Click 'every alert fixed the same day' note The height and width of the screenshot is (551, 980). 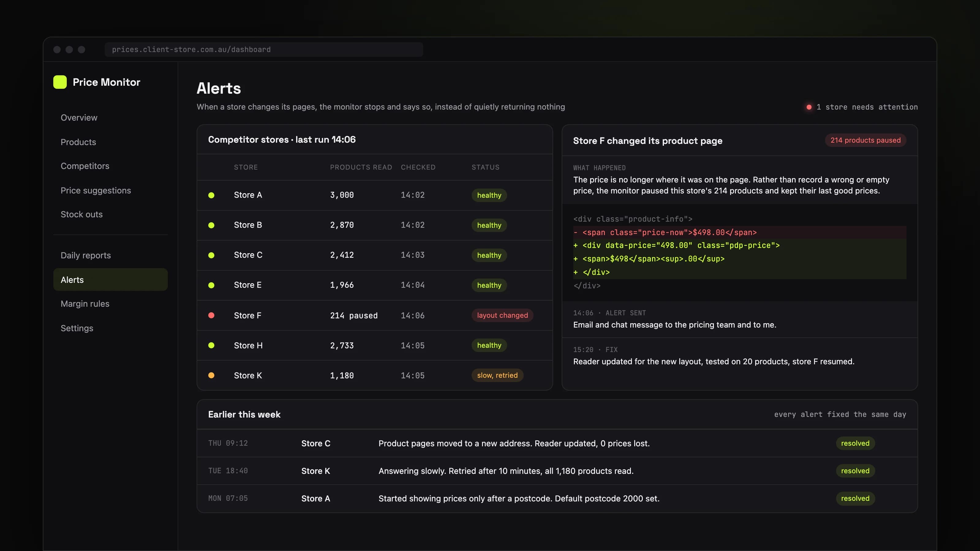pos(840,414)
